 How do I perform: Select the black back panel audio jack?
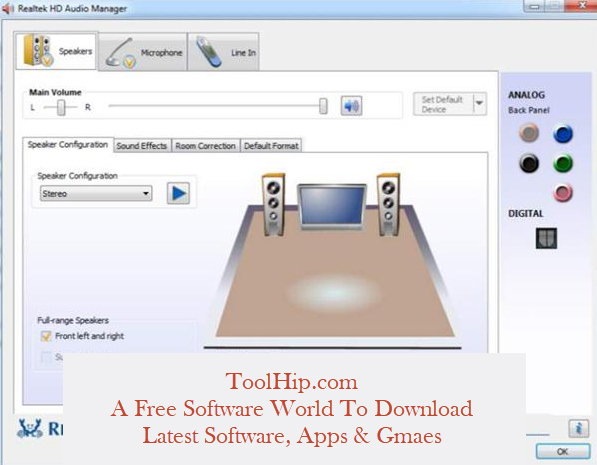click(529, 163)
